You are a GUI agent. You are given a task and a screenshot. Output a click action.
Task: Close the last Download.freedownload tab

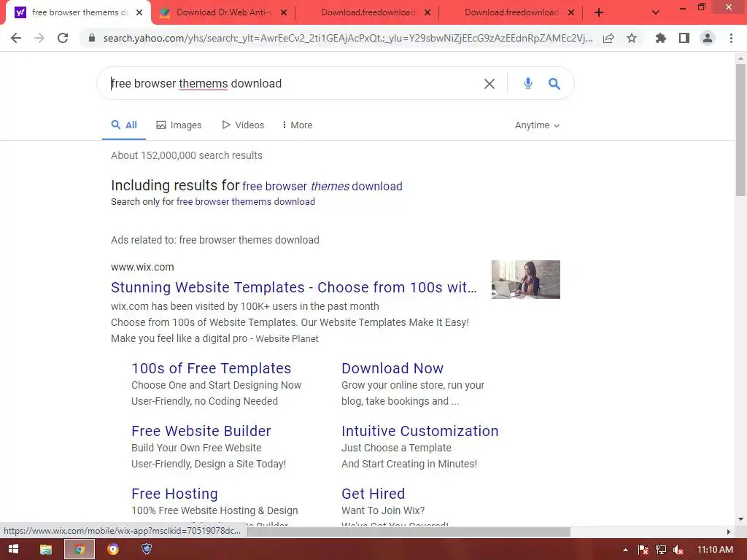click(x=571, y=13)
